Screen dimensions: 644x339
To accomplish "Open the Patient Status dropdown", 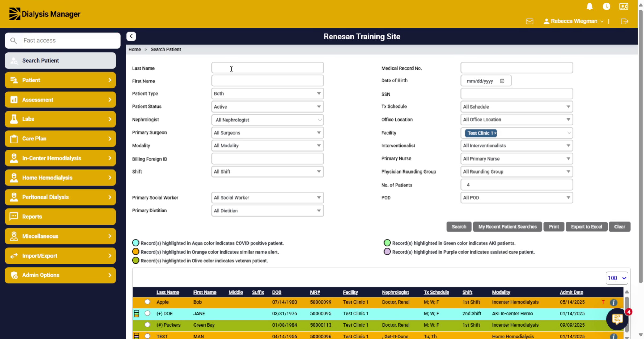I will (268, 107).
